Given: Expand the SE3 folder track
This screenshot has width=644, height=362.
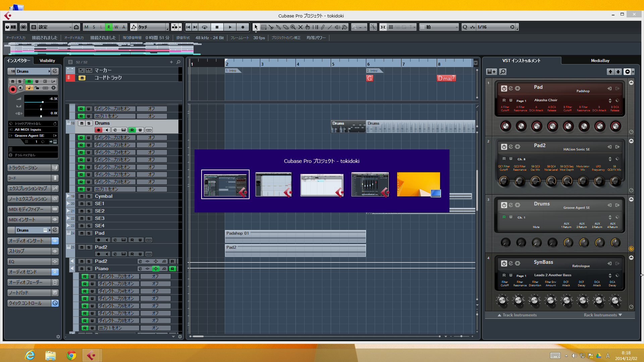Looking at the screenshot, I should pos(68,218).
